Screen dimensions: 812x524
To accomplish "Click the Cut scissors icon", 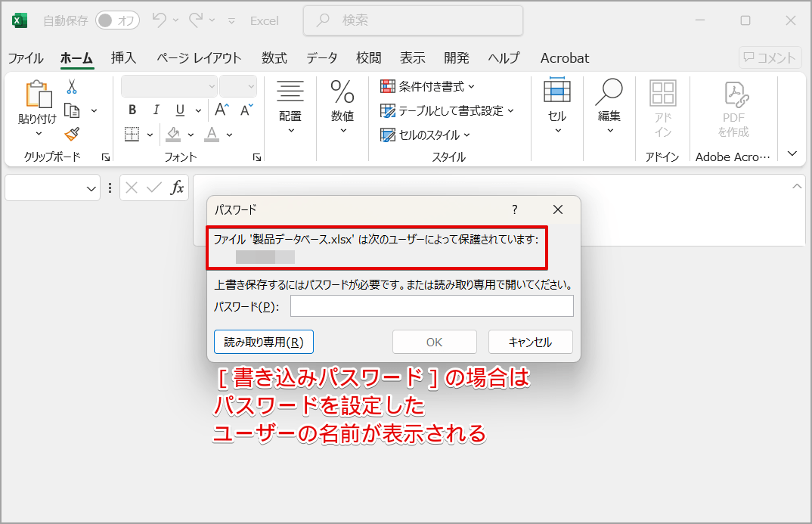I will [72, 86].
